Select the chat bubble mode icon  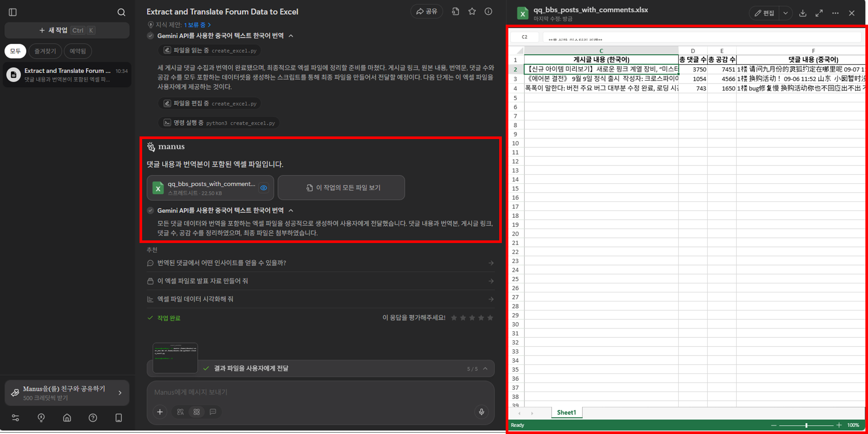(213, 412)
